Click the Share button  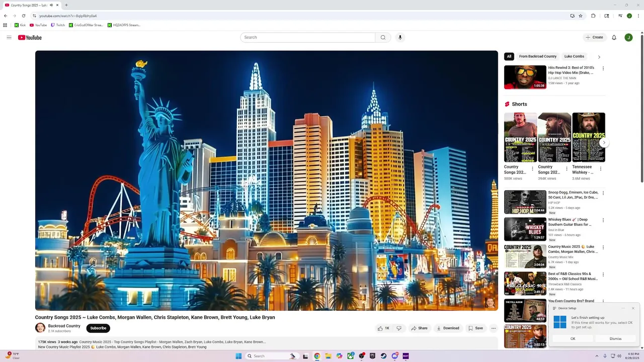[x=419, y=328]
